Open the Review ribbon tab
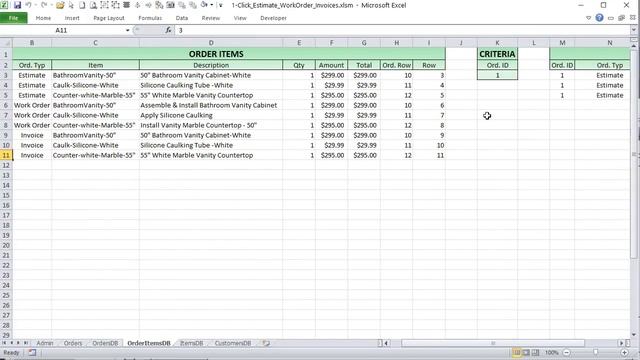Screen dimensions: 640x360 tap(211, 18)
